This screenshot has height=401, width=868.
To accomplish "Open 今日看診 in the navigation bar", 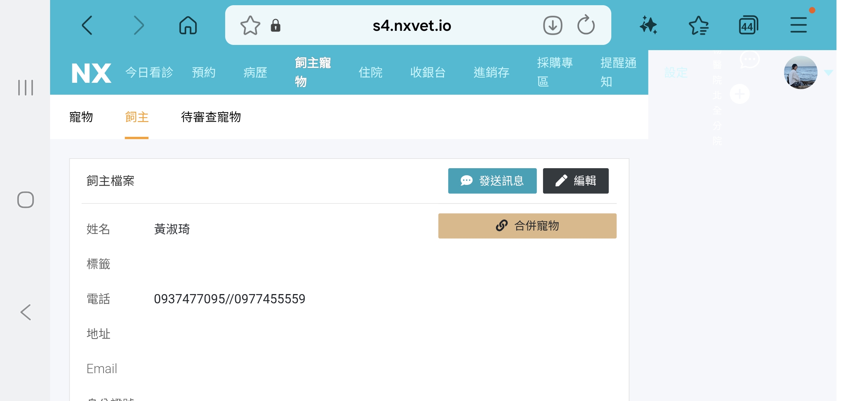I will click(149, 72).
